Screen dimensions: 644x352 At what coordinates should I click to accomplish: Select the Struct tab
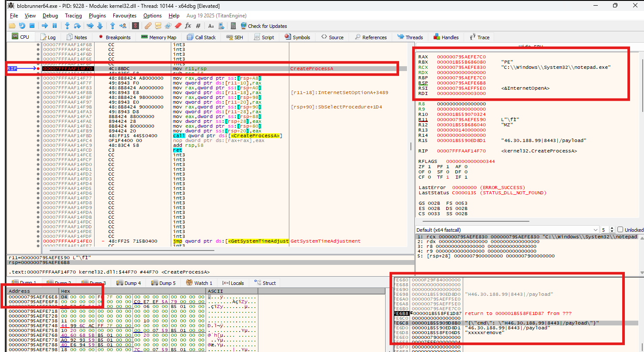265,283
